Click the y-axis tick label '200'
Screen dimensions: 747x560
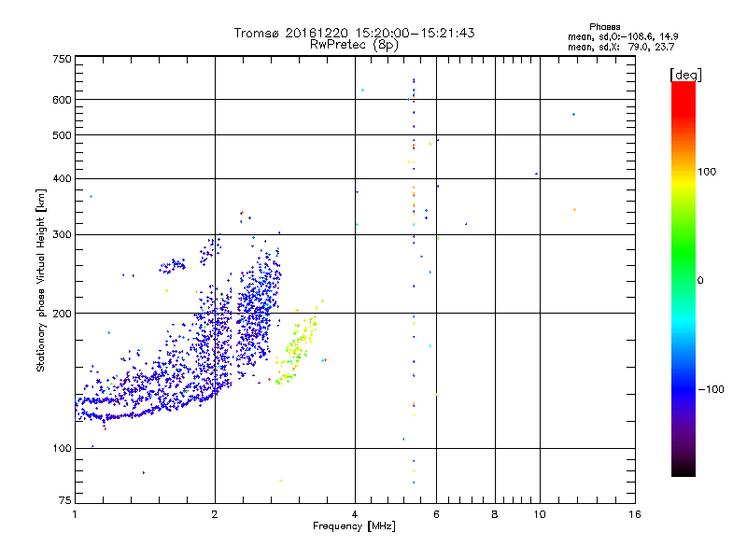click(x=62, y=314)
